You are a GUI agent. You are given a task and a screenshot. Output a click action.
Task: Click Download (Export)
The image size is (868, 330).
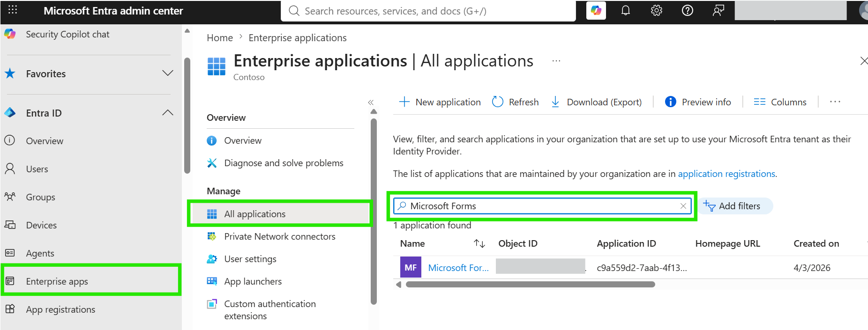pos(596,102)
